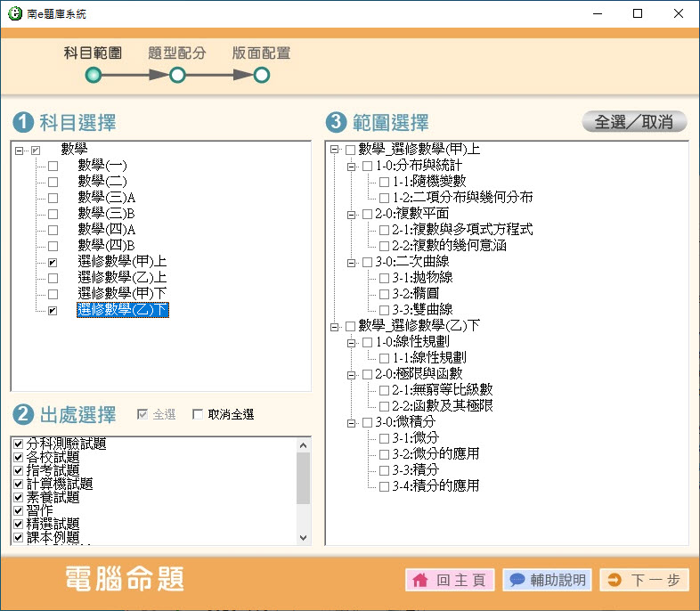Check the 數學(一) subject checkbox
The height and width of the screenshot is (611, 700).
[53, 166]
